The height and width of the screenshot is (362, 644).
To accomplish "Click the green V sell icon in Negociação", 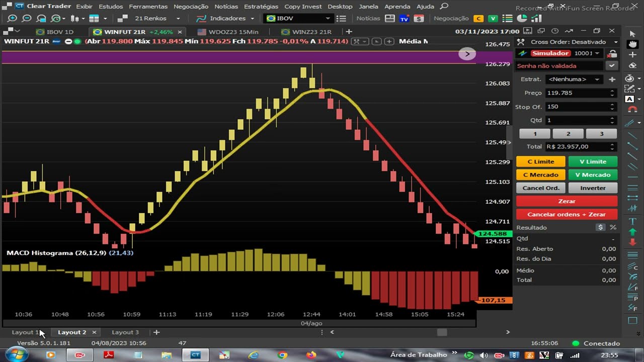I will coord(493,18).
